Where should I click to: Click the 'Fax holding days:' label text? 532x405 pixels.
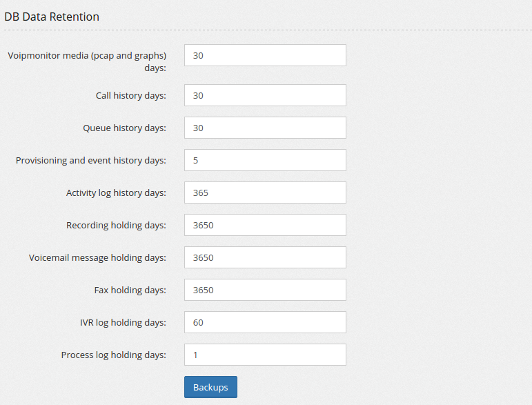130,290
